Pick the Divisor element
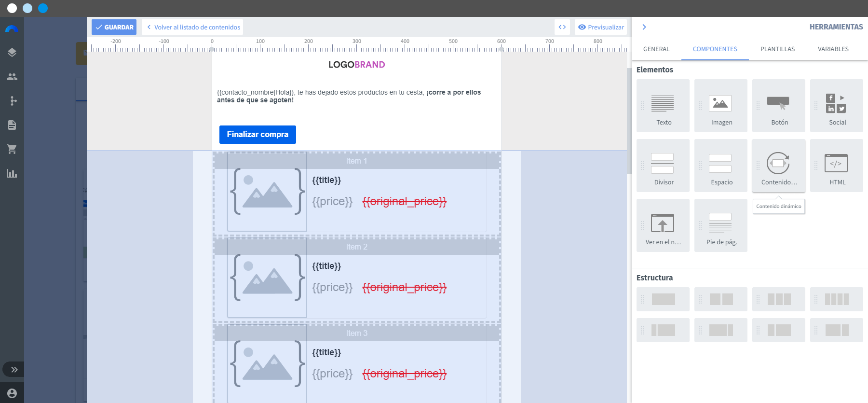Screen dimensions: 868x403 click(x=663, y=166)
